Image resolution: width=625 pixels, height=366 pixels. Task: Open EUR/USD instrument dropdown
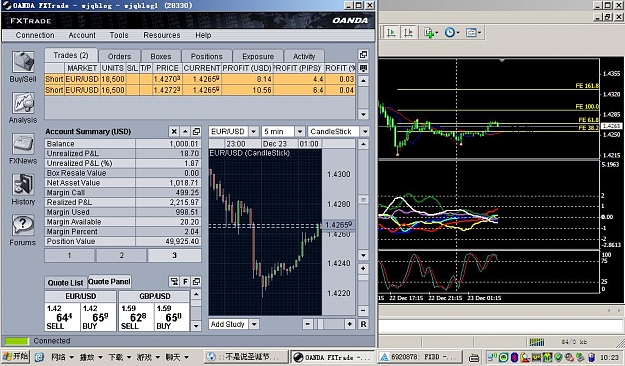click(253, 132)
